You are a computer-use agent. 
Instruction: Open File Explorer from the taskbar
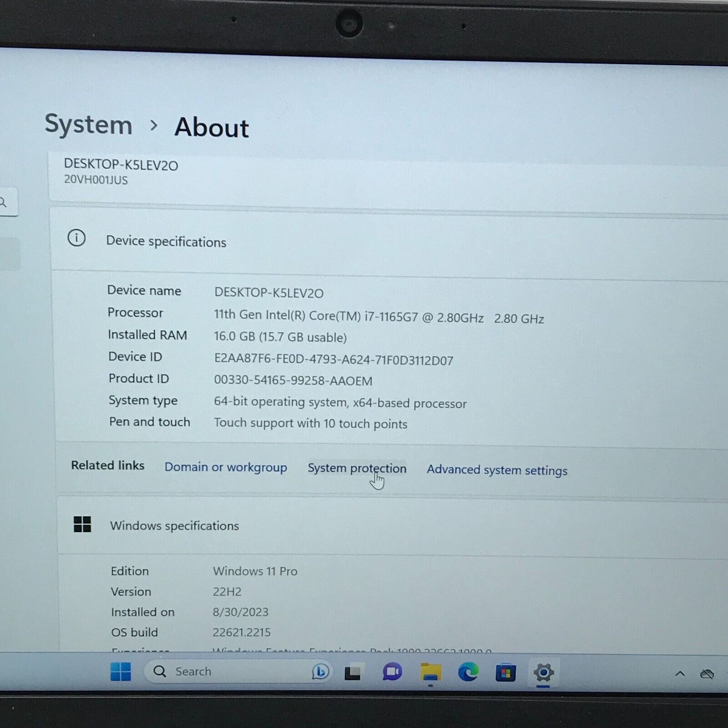pyautogui.click(x=430, y=672)
